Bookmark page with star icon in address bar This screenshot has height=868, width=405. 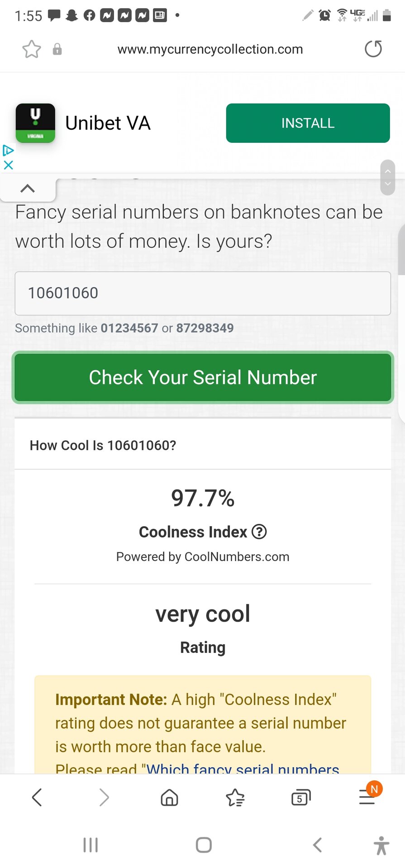pos(32,49)
